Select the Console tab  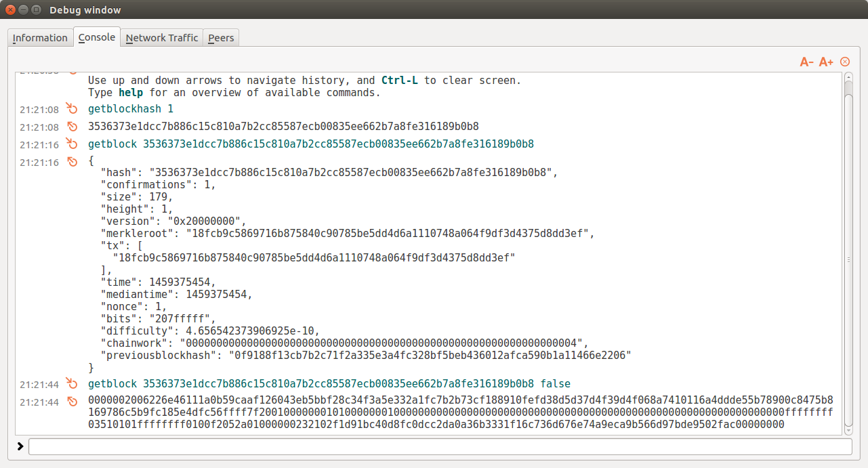97,37
